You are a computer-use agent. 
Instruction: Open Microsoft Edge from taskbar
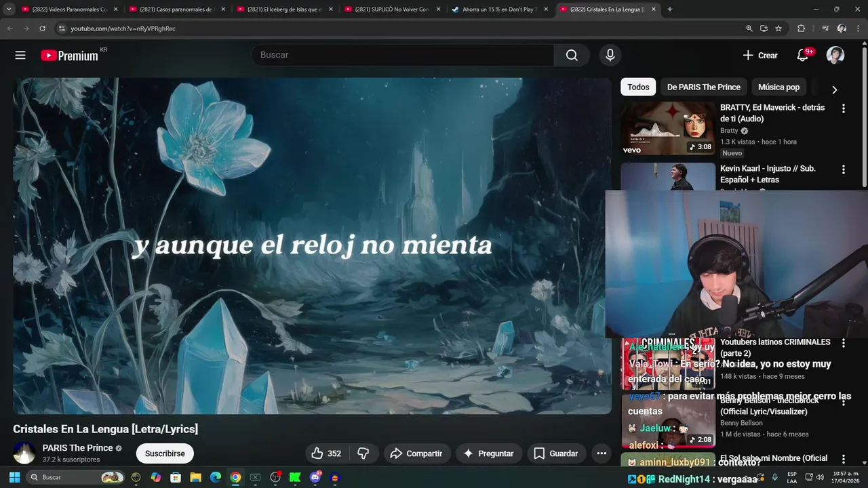[216, 477]
